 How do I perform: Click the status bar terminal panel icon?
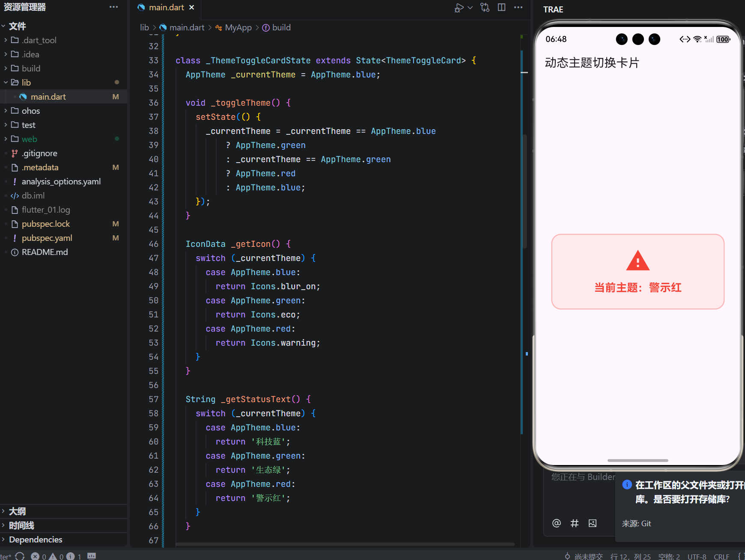click(x=92, y=556)
